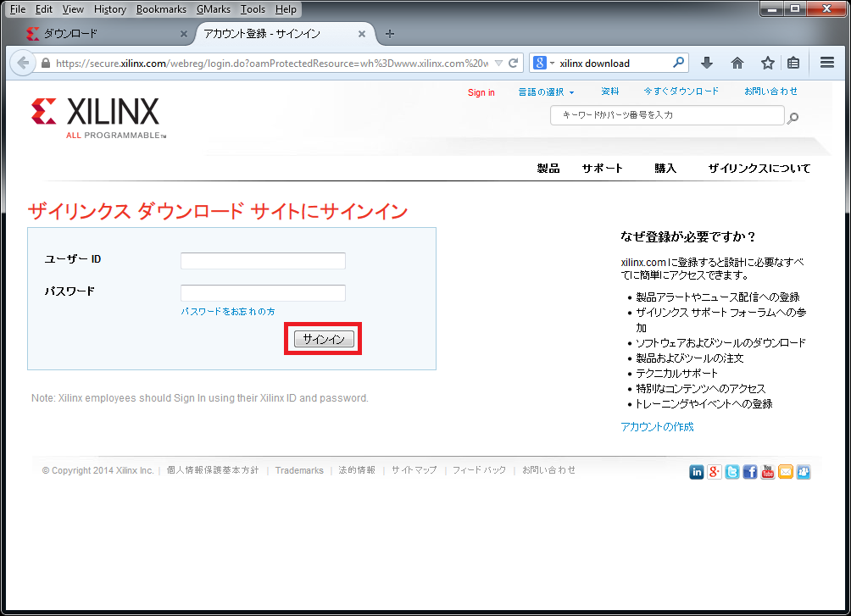Viewport: 851px width, 616px height.
Task: Open URL history dropdown arrow
Action: coord(498,64)
